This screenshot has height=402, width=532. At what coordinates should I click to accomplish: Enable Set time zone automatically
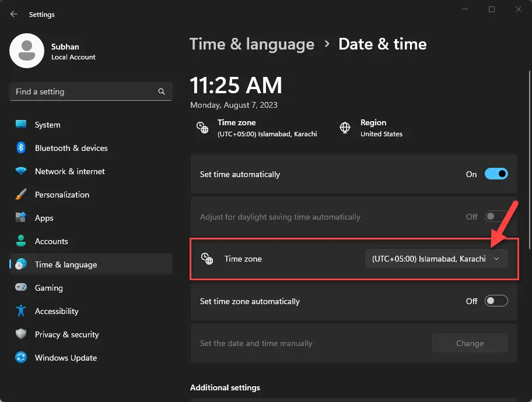[x=496, y=301]
